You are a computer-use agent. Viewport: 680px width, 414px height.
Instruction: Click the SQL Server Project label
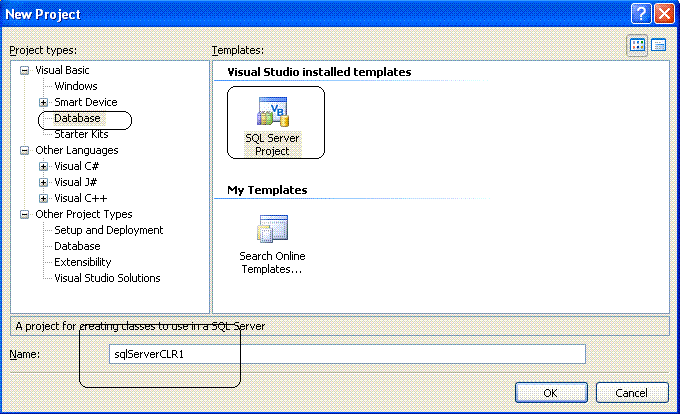point(272,144)
